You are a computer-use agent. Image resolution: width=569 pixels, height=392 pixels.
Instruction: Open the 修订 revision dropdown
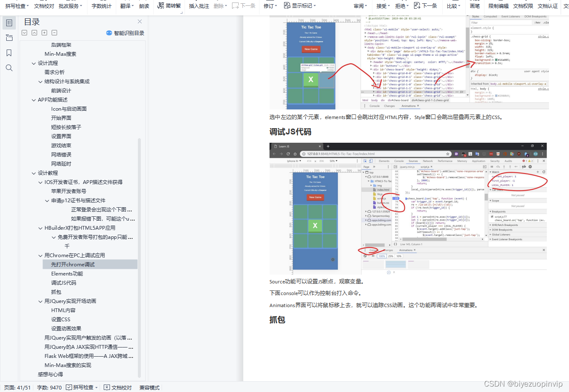[x=270, y=6]
